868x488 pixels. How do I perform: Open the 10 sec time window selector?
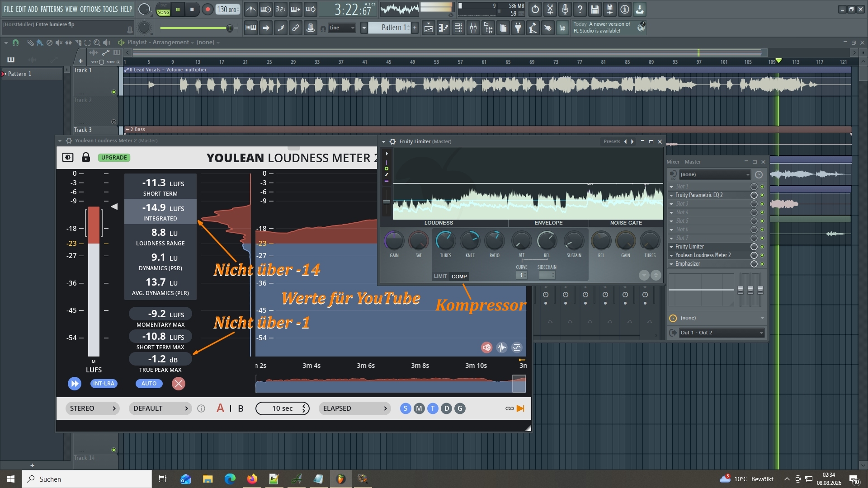283,408
